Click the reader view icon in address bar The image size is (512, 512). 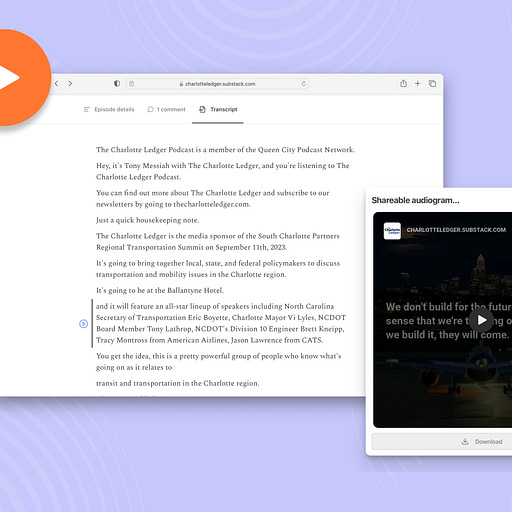click(132, 84)
